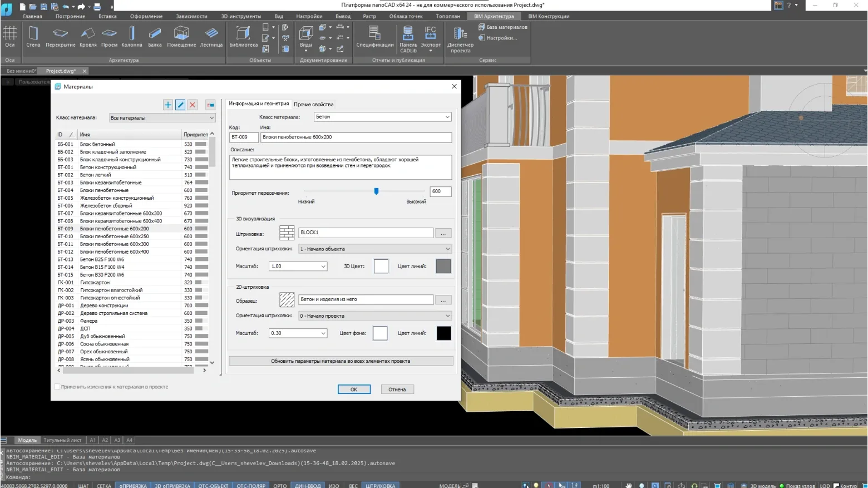Delete material with red X icon
This screenshot has width=868, height=488.
(193, 105)
